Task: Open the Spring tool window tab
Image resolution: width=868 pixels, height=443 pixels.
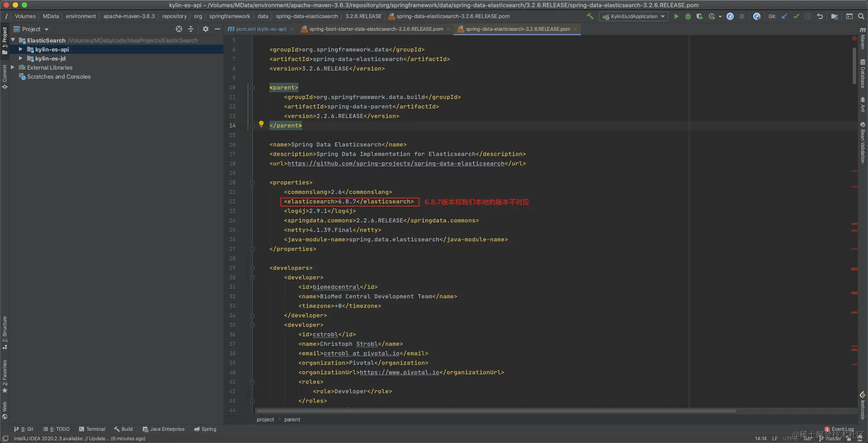Action: 205,429
